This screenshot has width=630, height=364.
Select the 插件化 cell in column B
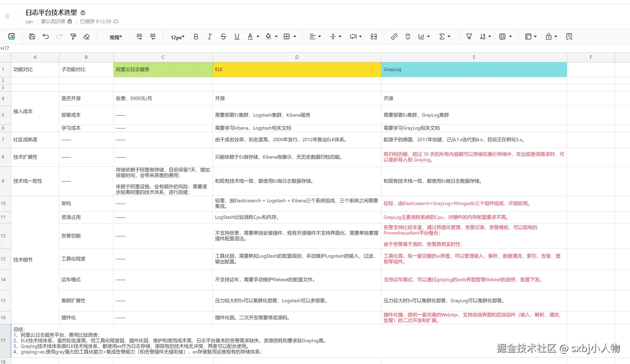pos(86,318)
